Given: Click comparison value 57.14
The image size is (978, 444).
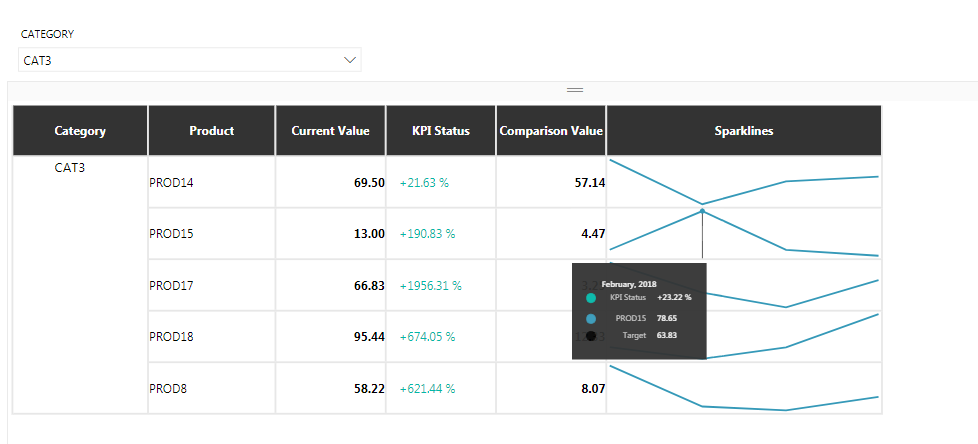Looking at the screenshot, I should [x=590, y=183].
